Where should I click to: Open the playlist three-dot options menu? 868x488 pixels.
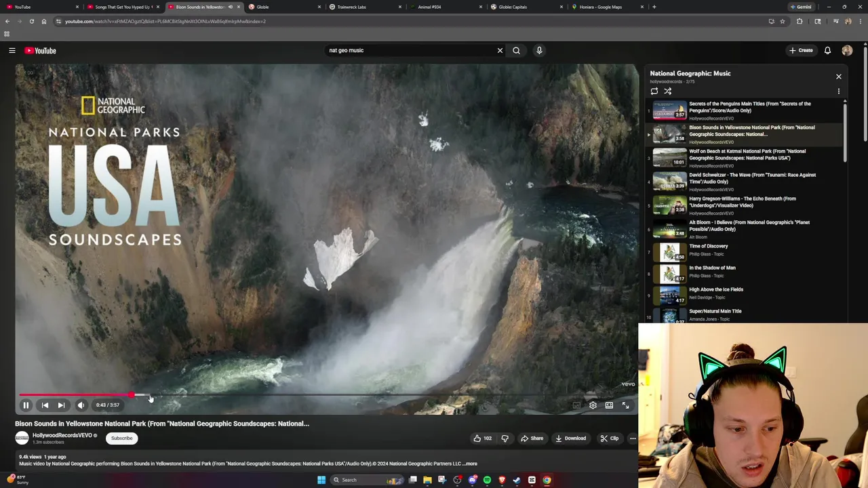click(839, 91)
